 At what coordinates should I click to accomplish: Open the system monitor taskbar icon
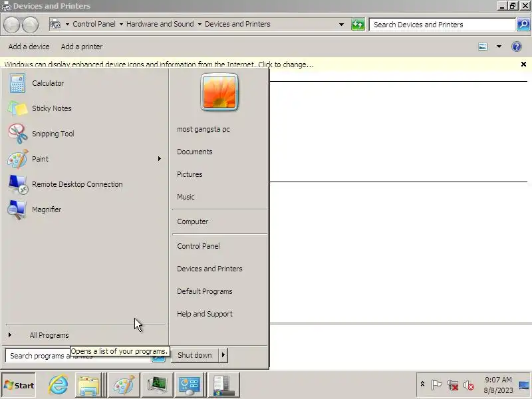click(158, 385)
